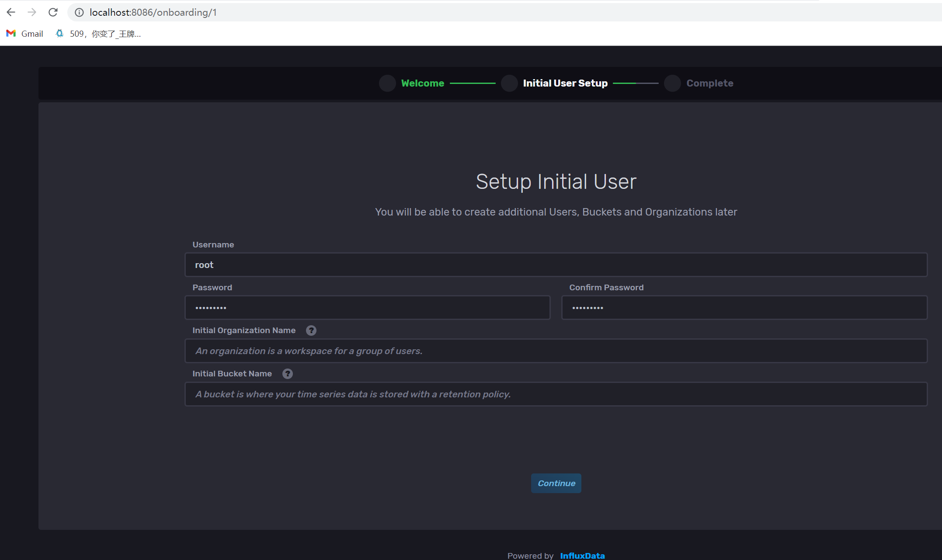The height and width of the screenshot is (560, 942).
Task: Focus the Username field containing root
Action: (x=556, y=265)
